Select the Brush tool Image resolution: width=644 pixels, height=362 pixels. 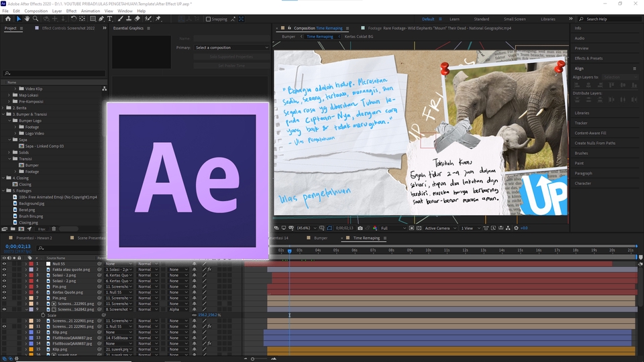pyautogui.click(x=120, y=19)
